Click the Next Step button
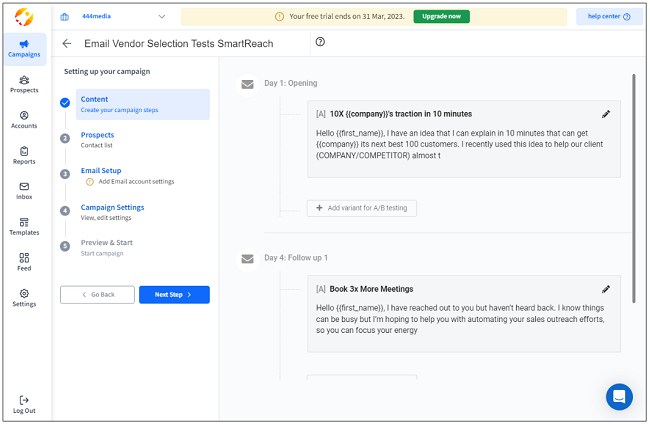Image resolution: width=650 pixels, height=425 pixels. click(x=174, y=295)
